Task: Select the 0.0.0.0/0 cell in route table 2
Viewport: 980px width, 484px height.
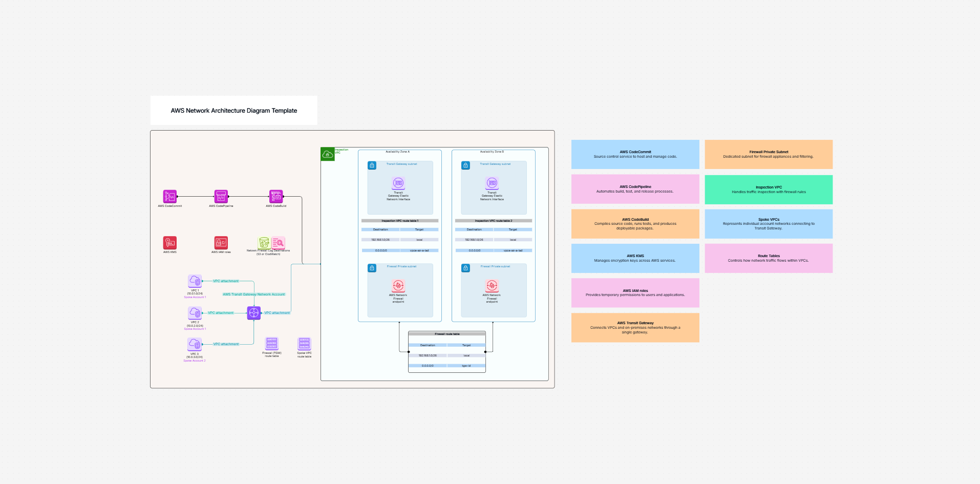Action: [x=475, y=250]
